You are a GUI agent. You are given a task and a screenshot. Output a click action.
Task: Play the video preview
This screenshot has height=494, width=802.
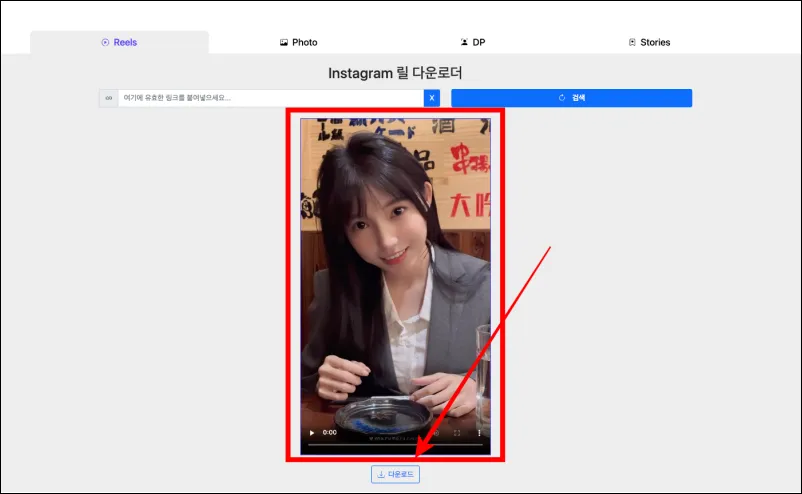(x=311, y=433)
